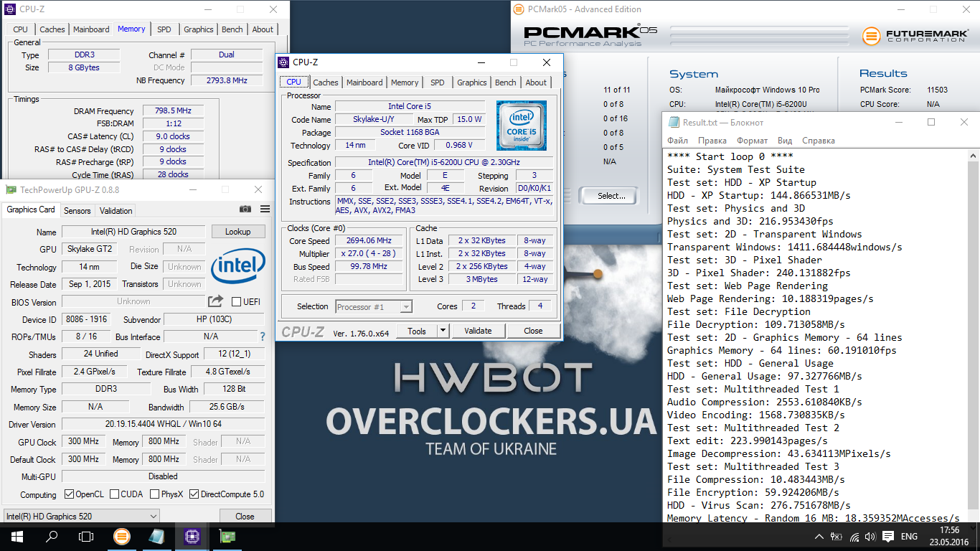Screen dimensions: 980x551
Task: Click Driver Version field in GPU-Z
Action: pyautogui.click(x=163, y=424)
